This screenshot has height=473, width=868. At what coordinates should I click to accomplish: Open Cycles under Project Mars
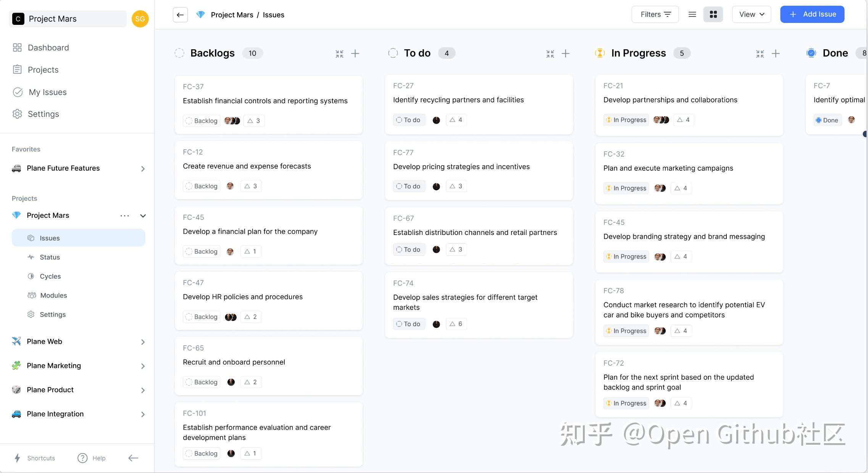[x=50, y=276]
